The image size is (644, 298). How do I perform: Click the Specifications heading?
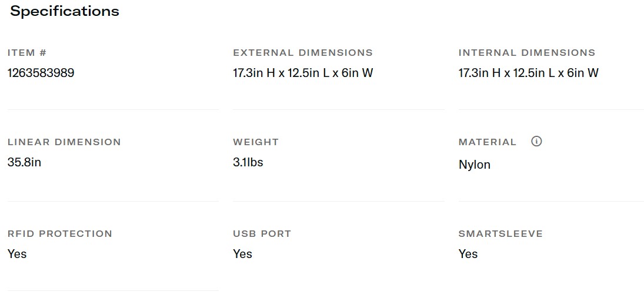pyautogui.click(x=65, y=11)
